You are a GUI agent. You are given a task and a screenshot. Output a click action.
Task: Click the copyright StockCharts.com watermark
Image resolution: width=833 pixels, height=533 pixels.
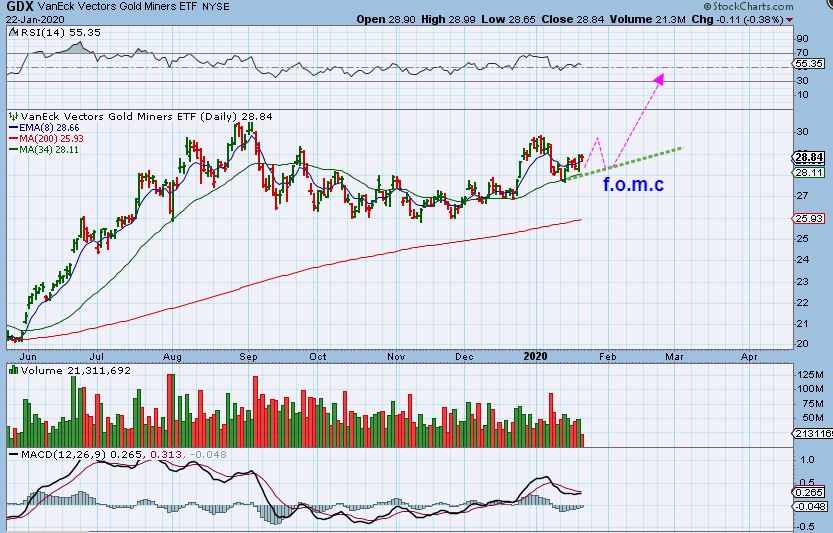[x=749, y=6]
